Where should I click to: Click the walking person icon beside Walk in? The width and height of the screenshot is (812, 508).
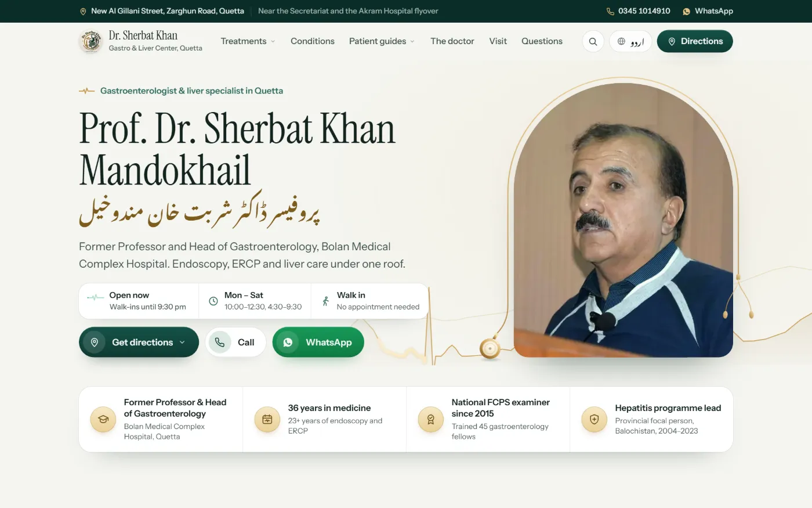[325, 301]
